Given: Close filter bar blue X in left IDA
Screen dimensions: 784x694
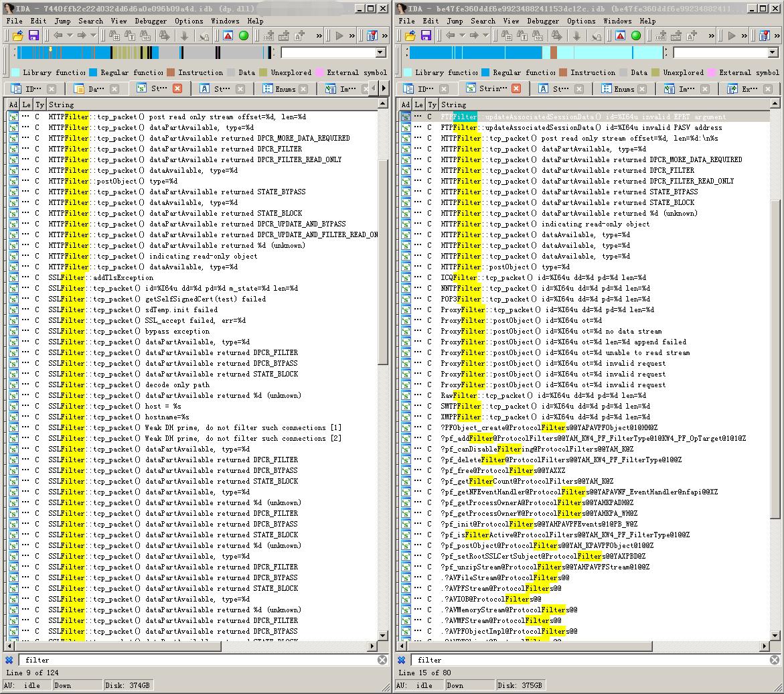Looking at the screenshot, I should [x=9, y=660].
